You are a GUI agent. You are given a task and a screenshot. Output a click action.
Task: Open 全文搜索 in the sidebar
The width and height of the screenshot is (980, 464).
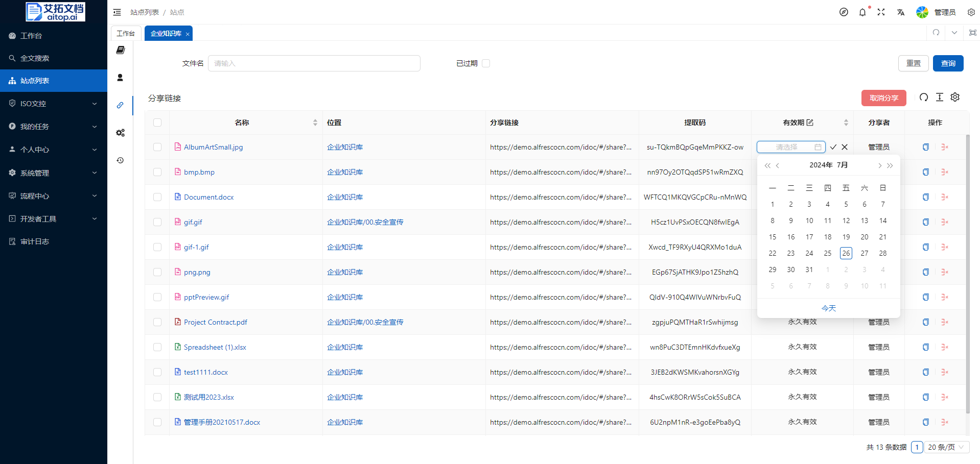(35, 58)
